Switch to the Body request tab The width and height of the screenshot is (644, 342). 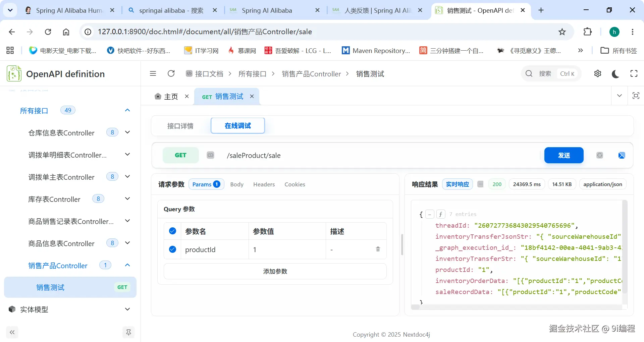point(237,184)
